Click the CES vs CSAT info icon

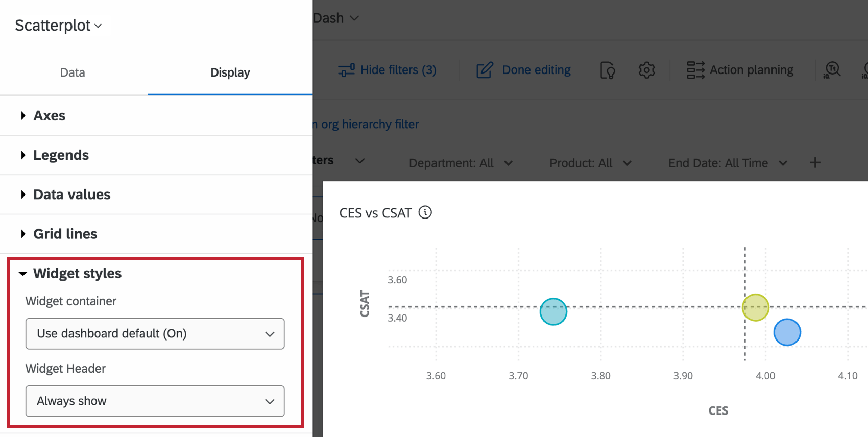tap(425, 212)
